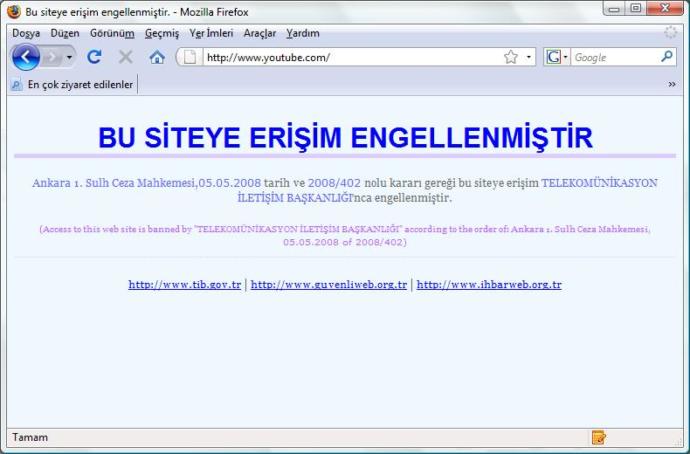690x454 pixels.
Task: Click the loading activity throbber icon
Action: pos(671,32)
